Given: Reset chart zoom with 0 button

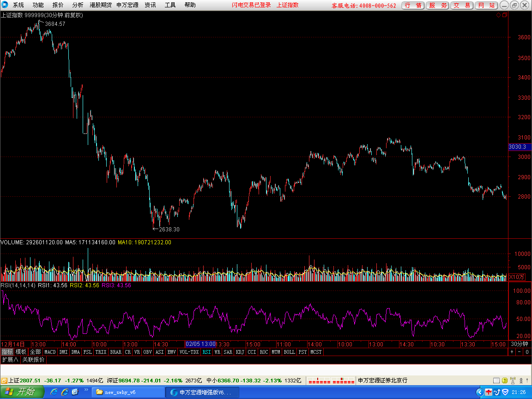Looking at the screenshot, I should pyautogui.click(x=527, y=352).
